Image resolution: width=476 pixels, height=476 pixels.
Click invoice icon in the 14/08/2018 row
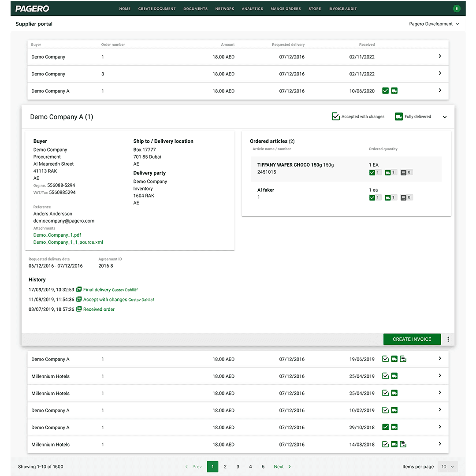(x=403, y=444)
